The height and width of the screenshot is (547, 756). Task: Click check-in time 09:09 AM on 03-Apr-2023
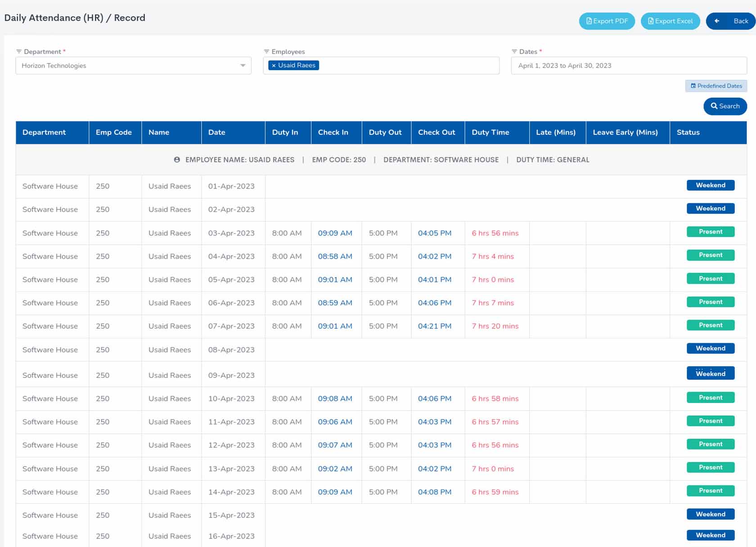coord(335,233)
